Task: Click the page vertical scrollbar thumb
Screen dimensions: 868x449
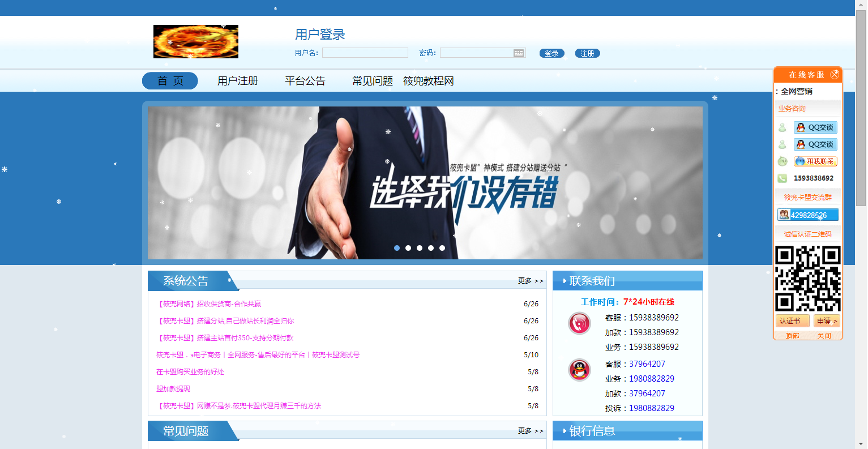Action: click(861, 108)
